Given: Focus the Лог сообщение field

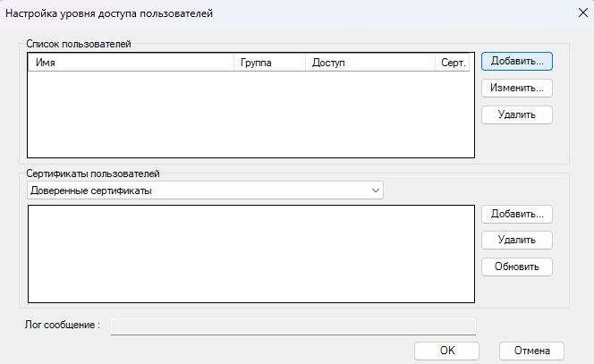Looking at the screenshot, I should point(293,326).
